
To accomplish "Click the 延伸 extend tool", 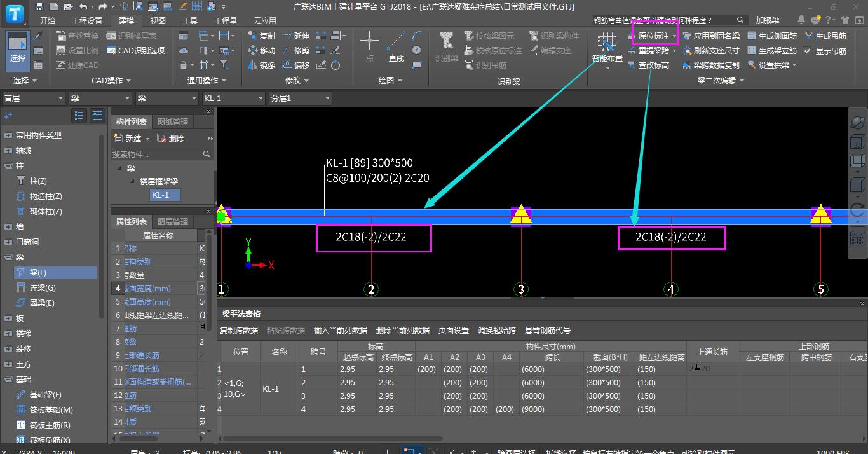I will (295, 36).
